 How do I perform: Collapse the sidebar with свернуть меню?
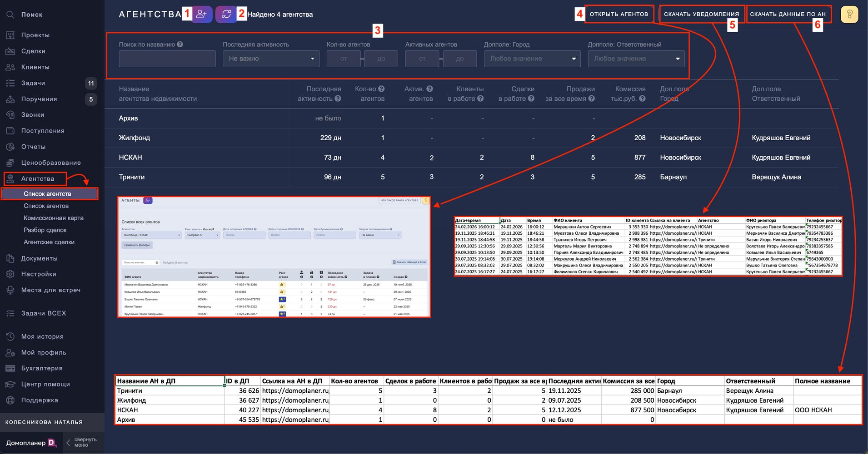(82, 443)
